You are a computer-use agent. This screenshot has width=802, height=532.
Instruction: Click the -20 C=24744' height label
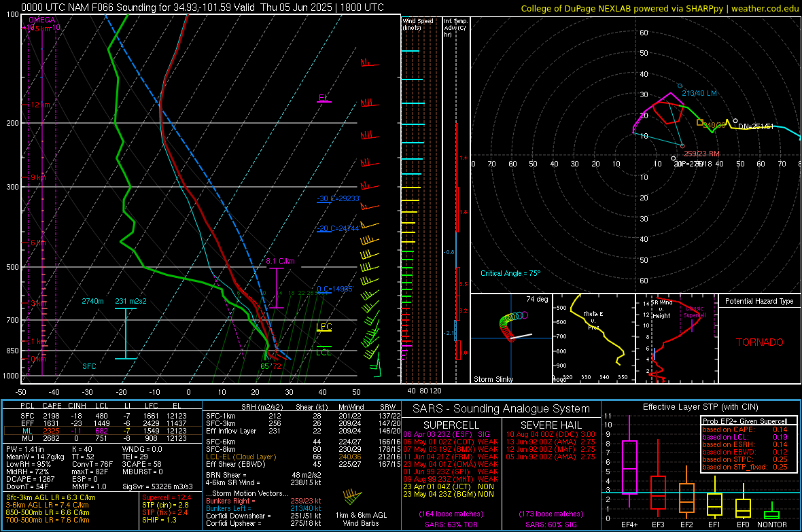point(338,228)
